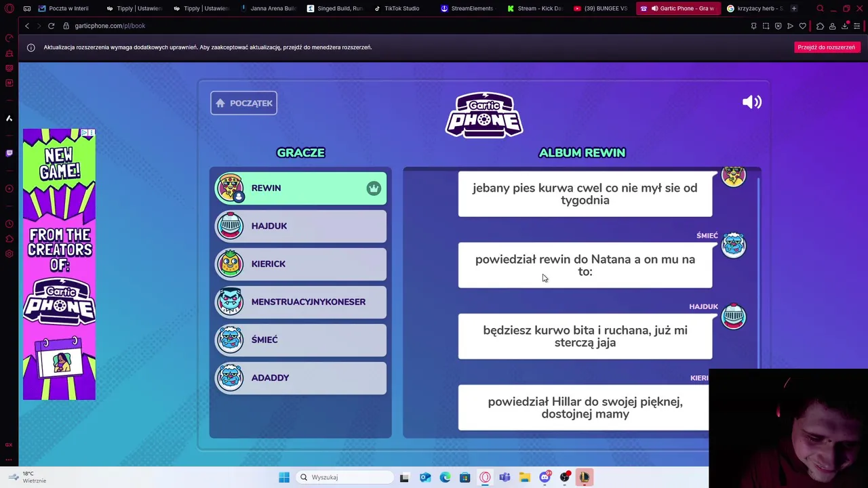Image resolution: width=868 pixels, height=488 pixels.
Task: Click message 'powiedział Hillar do swojej pięknej'
Action: tap(584, 407)
